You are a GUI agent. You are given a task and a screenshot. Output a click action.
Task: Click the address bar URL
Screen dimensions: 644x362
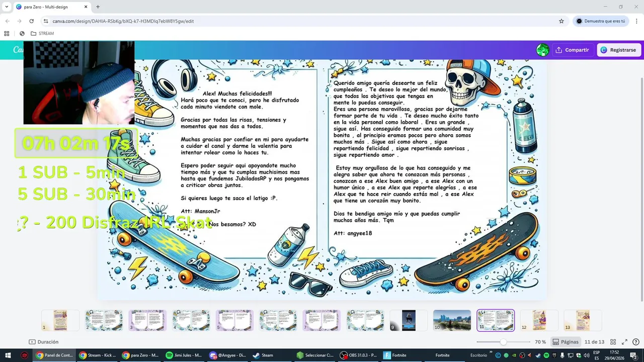[x=123, y=21]
